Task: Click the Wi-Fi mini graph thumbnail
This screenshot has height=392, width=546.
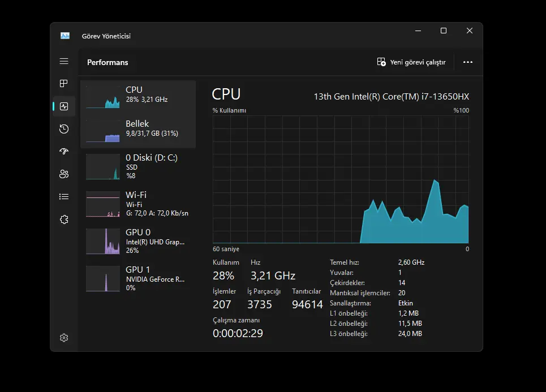Action: 103,204
